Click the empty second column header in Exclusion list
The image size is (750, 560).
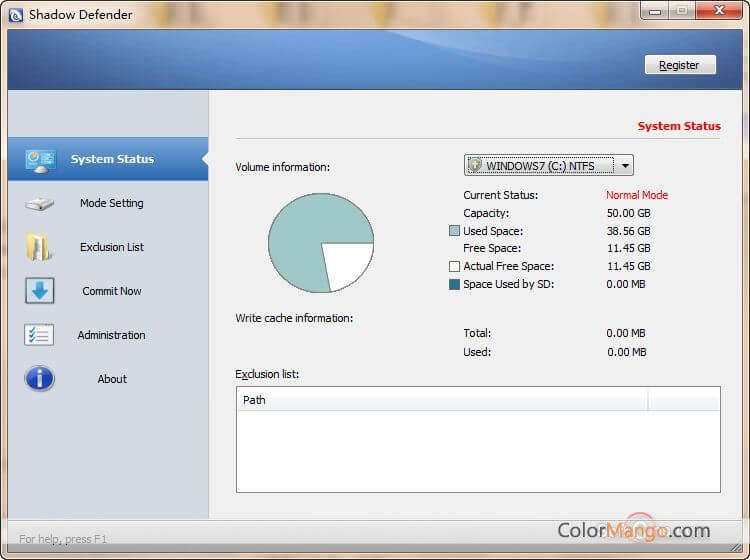(684, 400)
